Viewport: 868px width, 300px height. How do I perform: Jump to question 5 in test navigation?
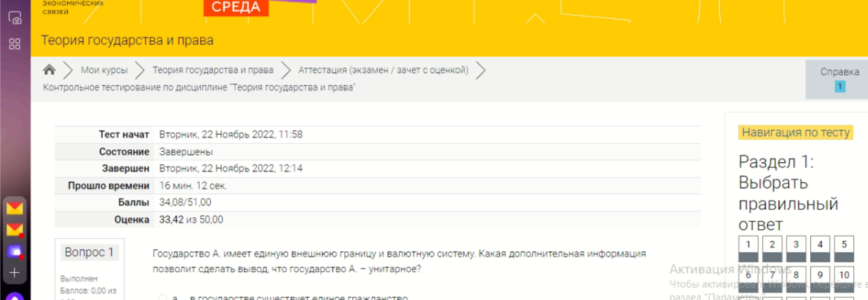tap(844, 248)
